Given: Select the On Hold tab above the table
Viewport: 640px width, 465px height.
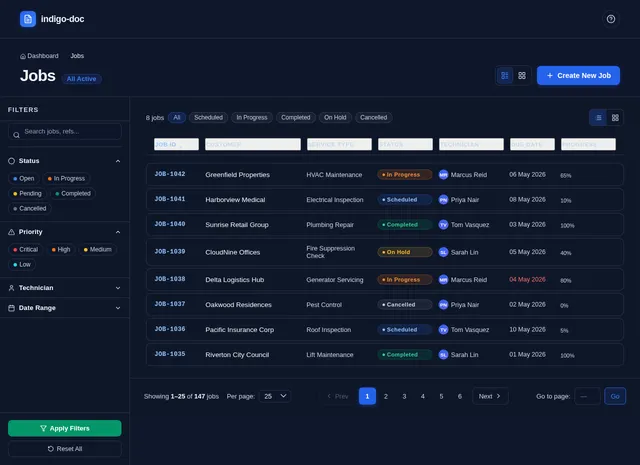Looking at the screenshot, I should coord(335,118).
